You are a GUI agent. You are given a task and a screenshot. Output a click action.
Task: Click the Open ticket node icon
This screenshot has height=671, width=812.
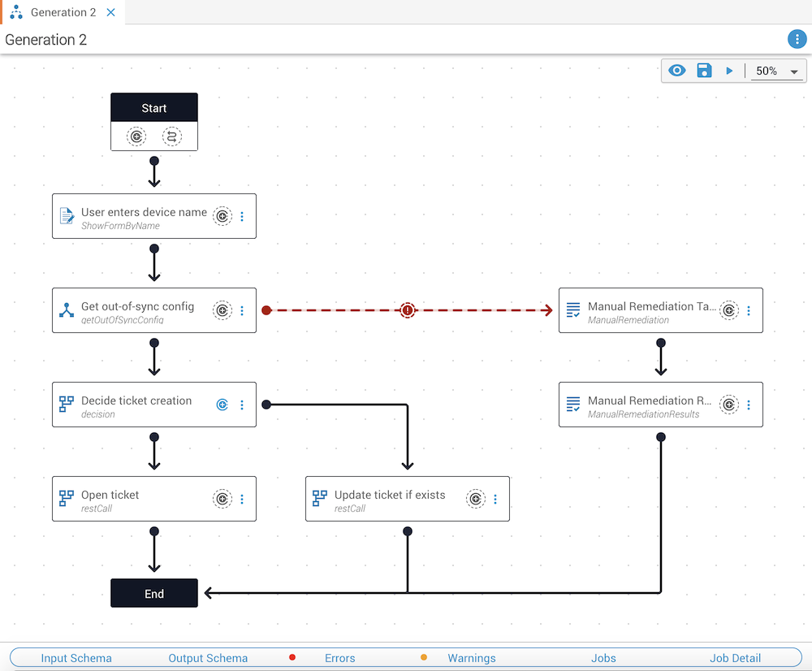[67, 499]
